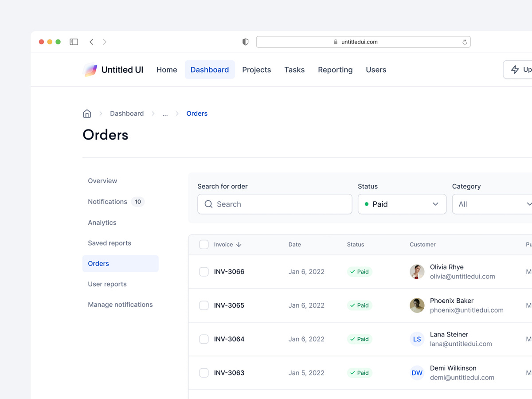Screen dimensions: 532x399
Task: Select the checkbox next to INV-3064
Action: pyautogui.click(x=203, y=339)
